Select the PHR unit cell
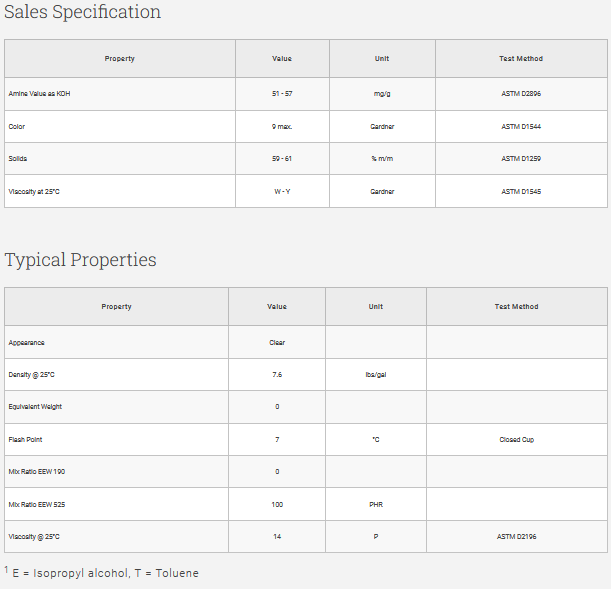 376,504
